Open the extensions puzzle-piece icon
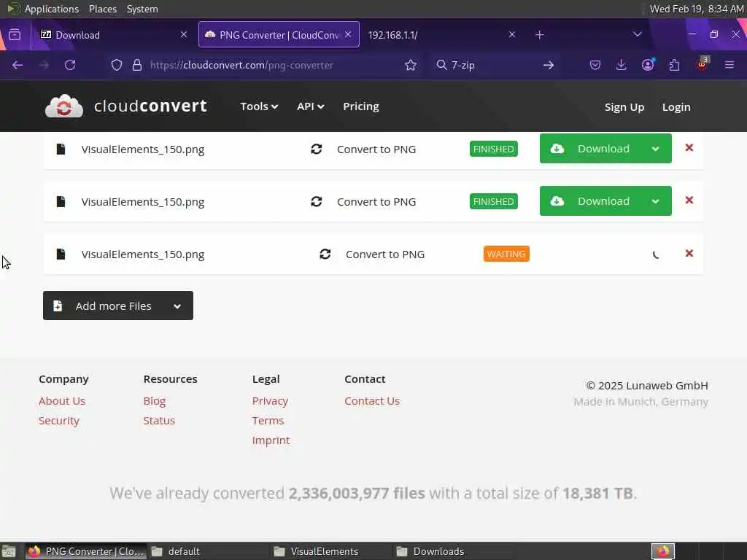Screen dimensions: 747x560 (674, 65)
